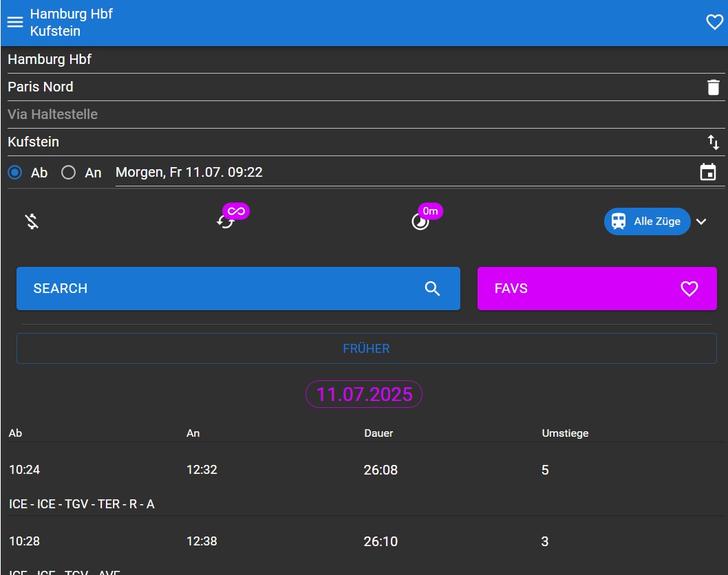Click the Ab column header
The image size is (728, 575).
[x=15, y=433]
